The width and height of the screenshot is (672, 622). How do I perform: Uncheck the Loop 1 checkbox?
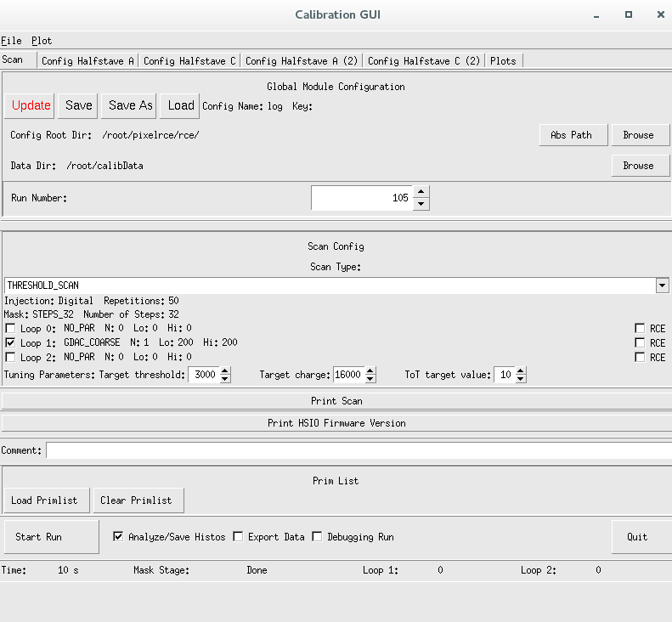(x=11, y=343)
